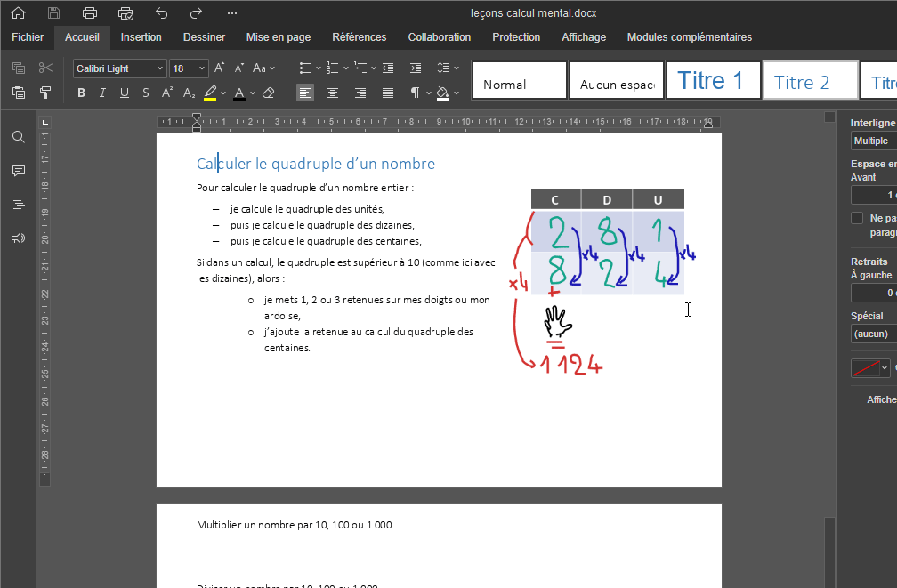Cut selection with the scissors icon
The height and width of the screenshot is (588, 897).
coord(45,68)
